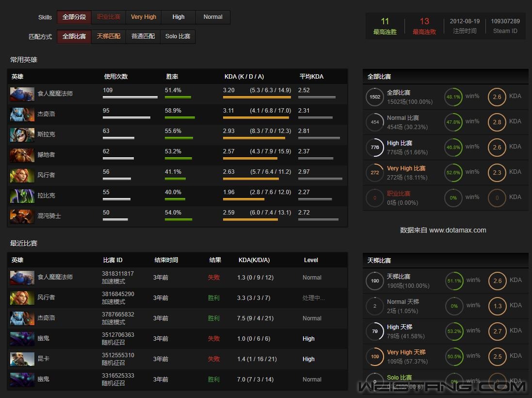Screen dimensions: 532x398
Task: Click 风行者 hero portrait in common heroes
Action: pos(22,176)
